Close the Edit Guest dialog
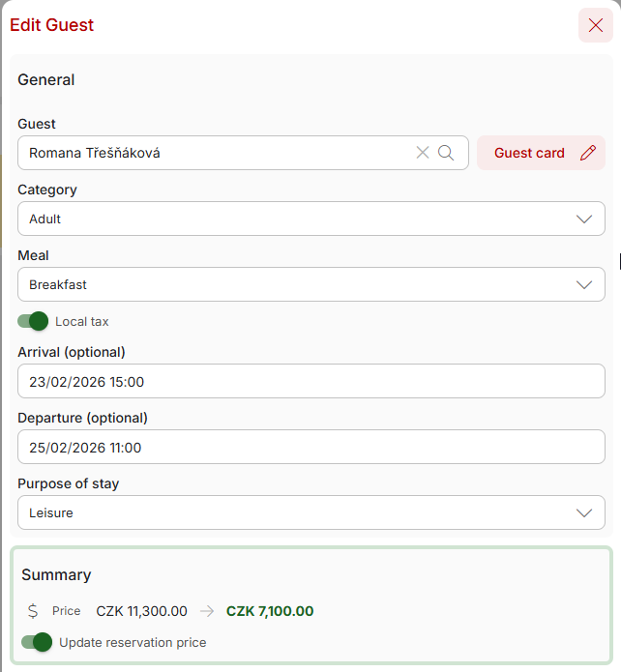The height and width of the screenshot is (672, 621). (x=595, y=25)
